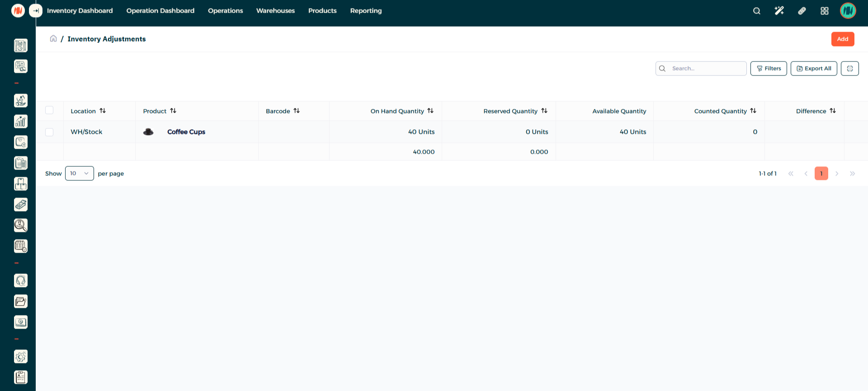Click the Add button
The height and width of the screenshot is (391, 868).
tap(842, 39)
